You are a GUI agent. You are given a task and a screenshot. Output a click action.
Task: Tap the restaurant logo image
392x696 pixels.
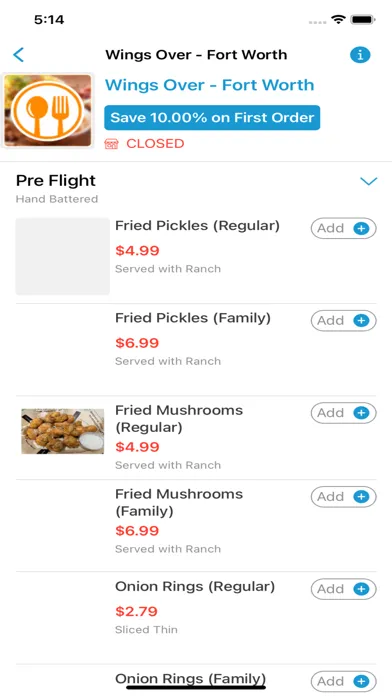point(48,111)
